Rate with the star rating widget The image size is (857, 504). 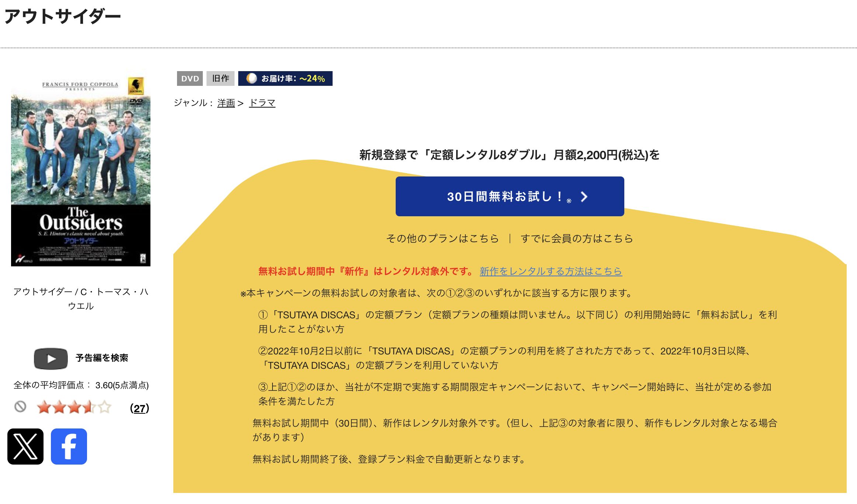(x=74, y=407)
